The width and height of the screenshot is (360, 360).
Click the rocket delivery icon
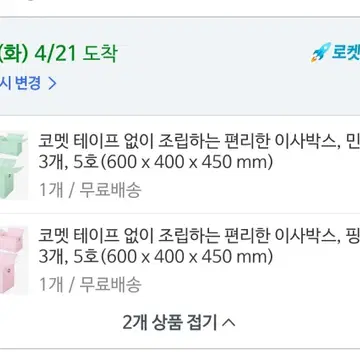click(x=321, y=52)
